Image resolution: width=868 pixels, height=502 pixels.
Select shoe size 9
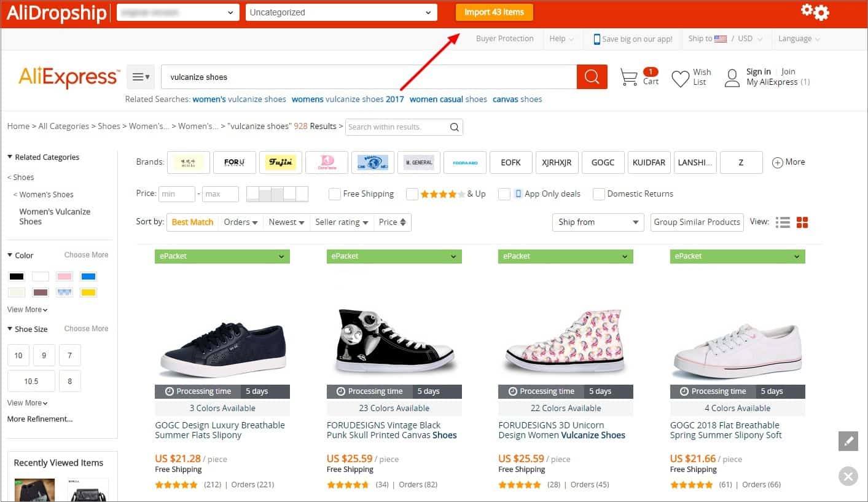(44, 355)
